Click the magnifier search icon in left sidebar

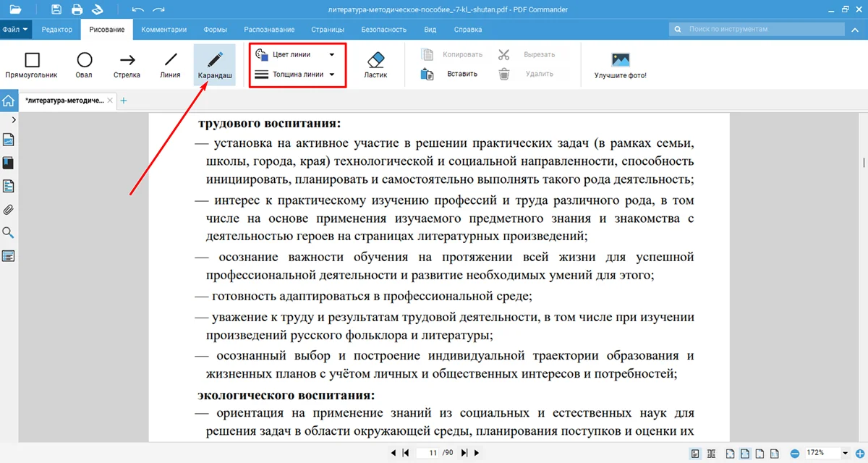coord(9,233)
